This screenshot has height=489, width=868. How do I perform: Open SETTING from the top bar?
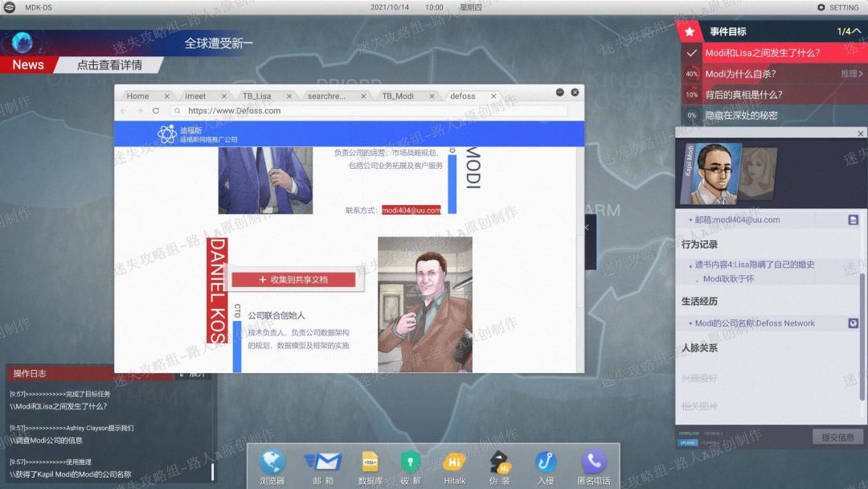[x=838, y=7]
